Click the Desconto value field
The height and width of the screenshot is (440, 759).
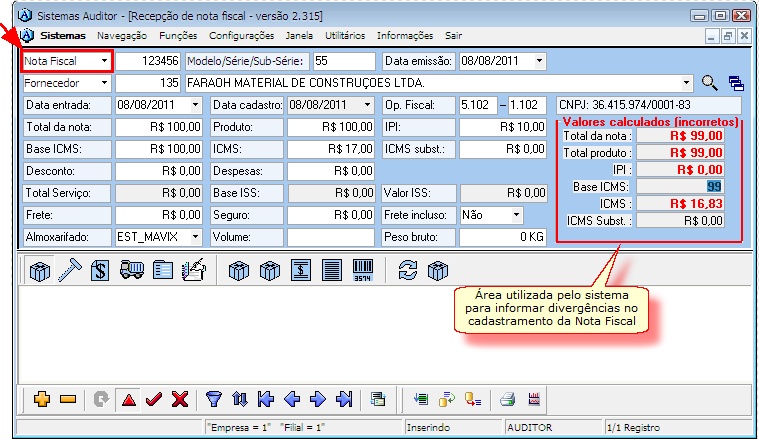160,171
